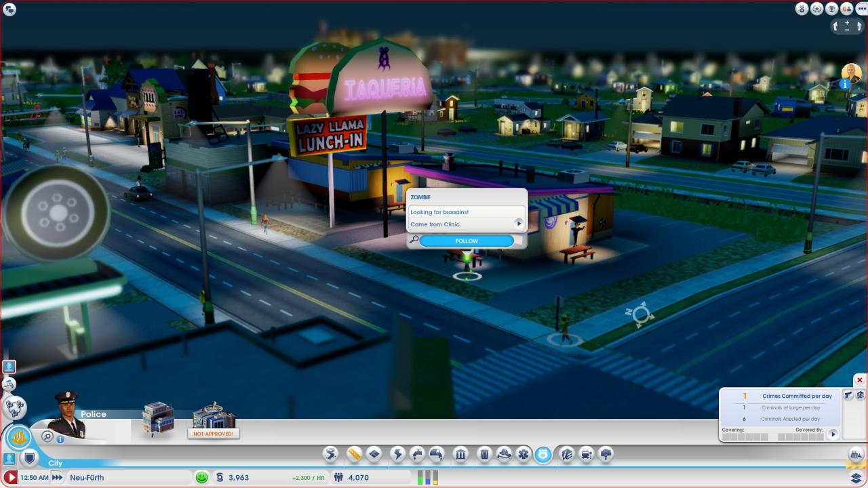868x488 pixels.
Task: Click the upper question-mark portrait icon
Action: click(9, 366)
